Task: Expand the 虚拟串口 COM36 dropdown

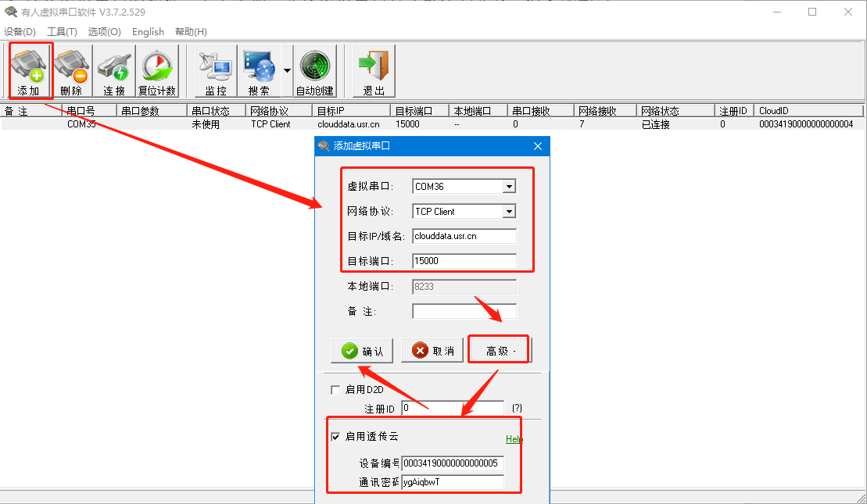Action: (509, 187)
